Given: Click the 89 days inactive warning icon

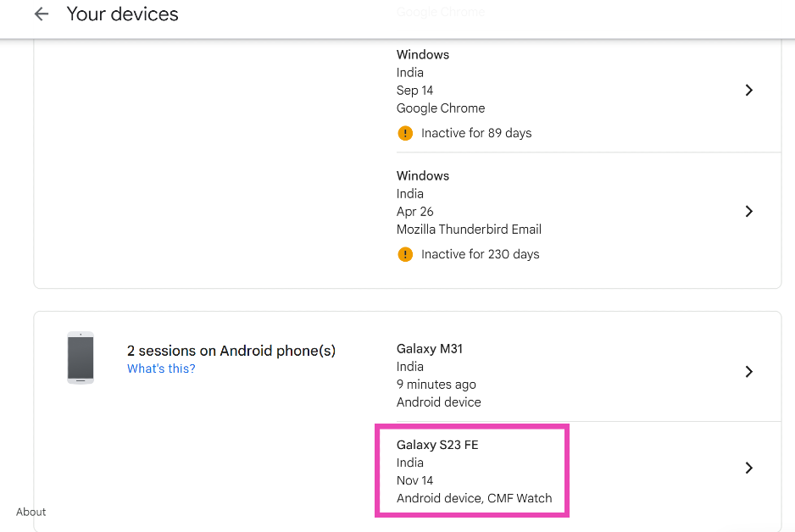Looking at the screenshot, I should click(405, 133).
